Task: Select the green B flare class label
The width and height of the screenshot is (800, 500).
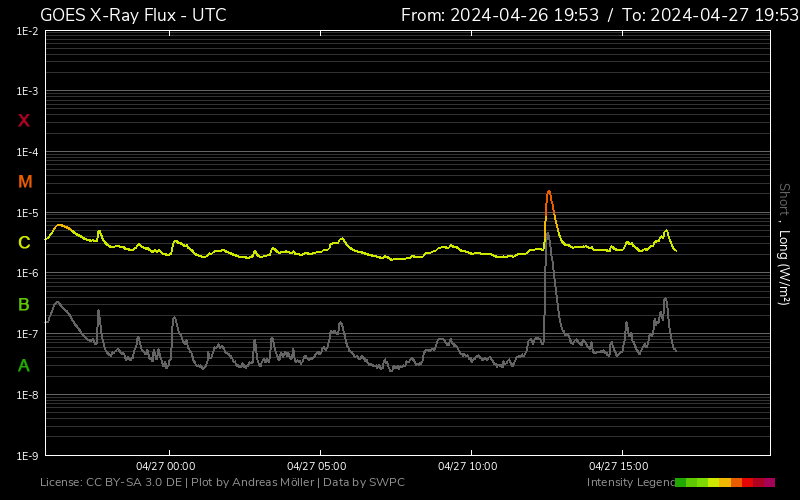Action: coord(24,304)
